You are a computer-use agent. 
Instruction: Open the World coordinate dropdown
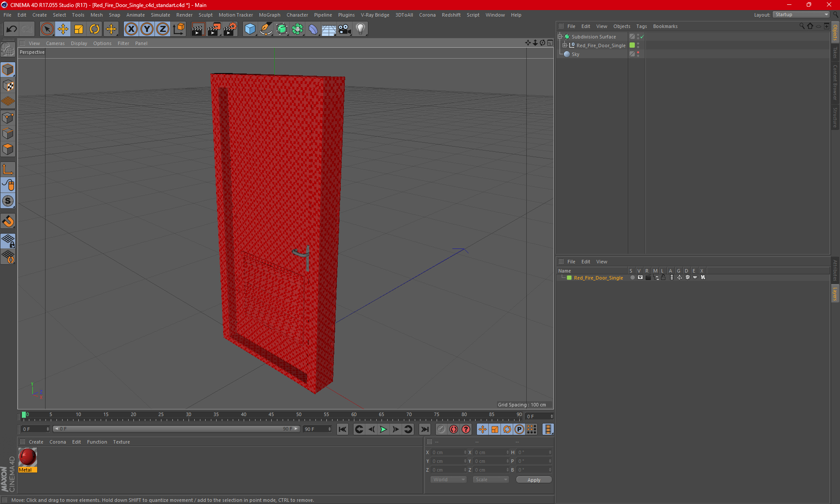(448, 479)
